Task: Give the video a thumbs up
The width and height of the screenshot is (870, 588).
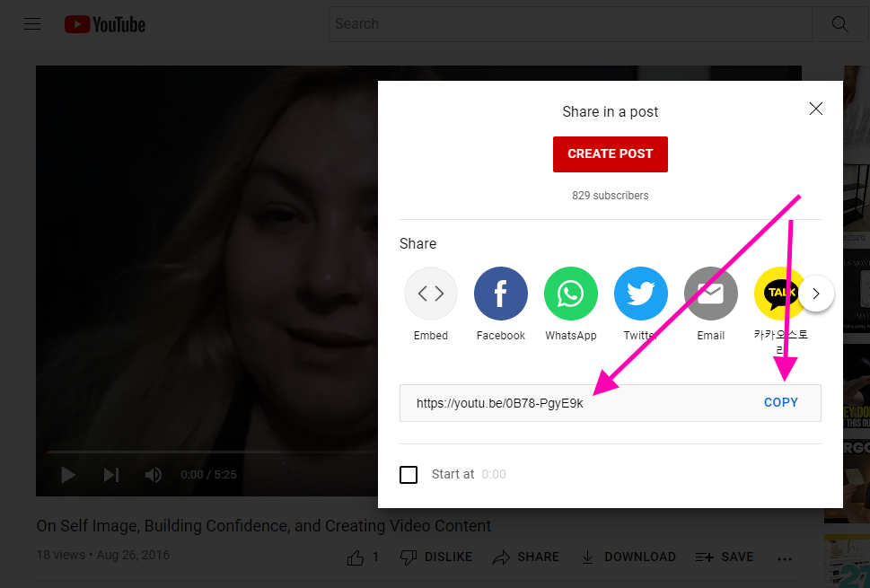Action: (x=356, y=557)
